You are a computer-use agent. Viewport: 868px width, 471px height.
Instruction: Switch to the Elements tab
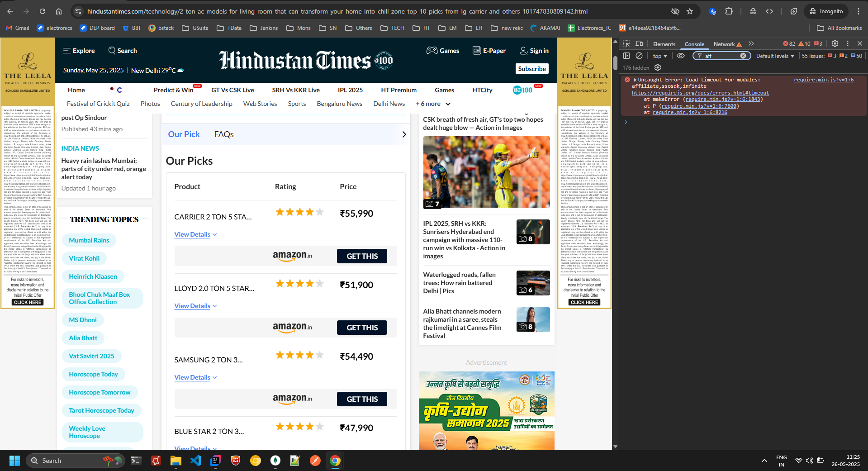click(x=664, y=44)
